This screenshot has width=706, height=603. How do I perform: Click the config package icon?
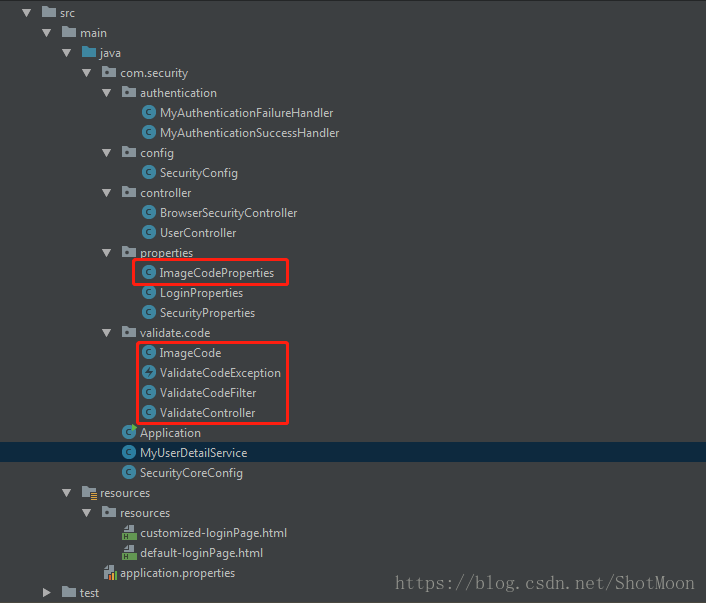point(129,152)
